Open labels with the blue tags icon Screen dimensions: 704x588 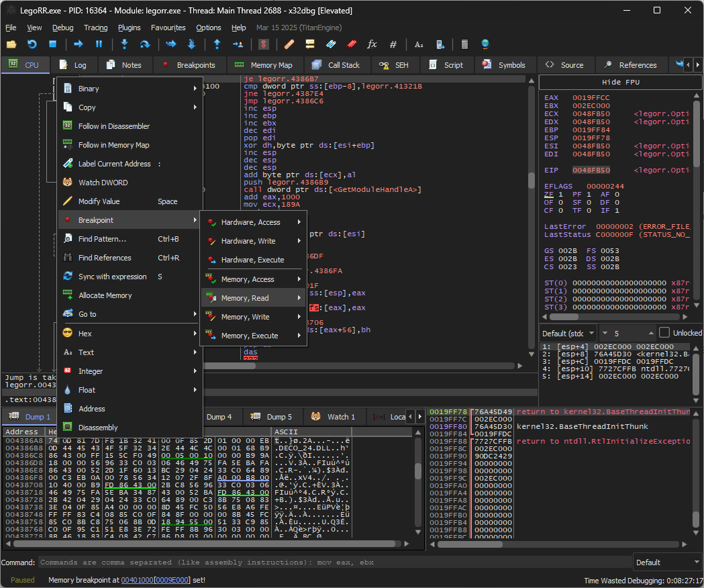(331, 44)
